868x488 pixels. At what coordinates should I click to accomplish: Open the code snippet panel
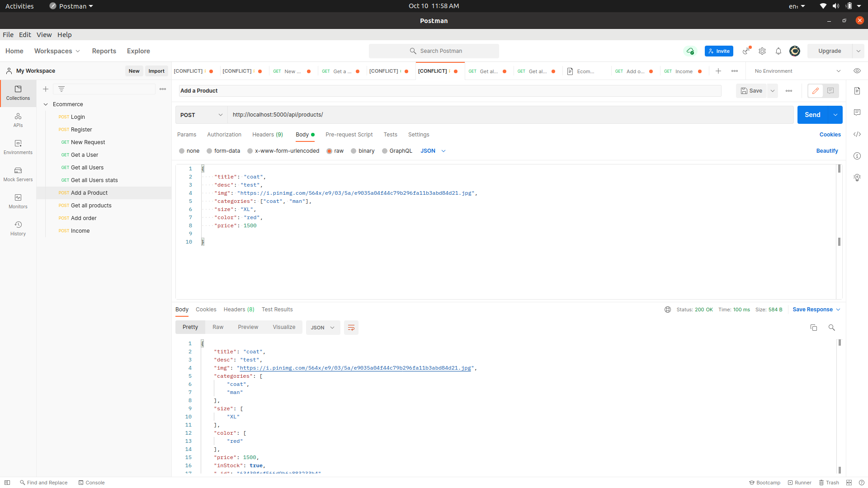point(857,134)
